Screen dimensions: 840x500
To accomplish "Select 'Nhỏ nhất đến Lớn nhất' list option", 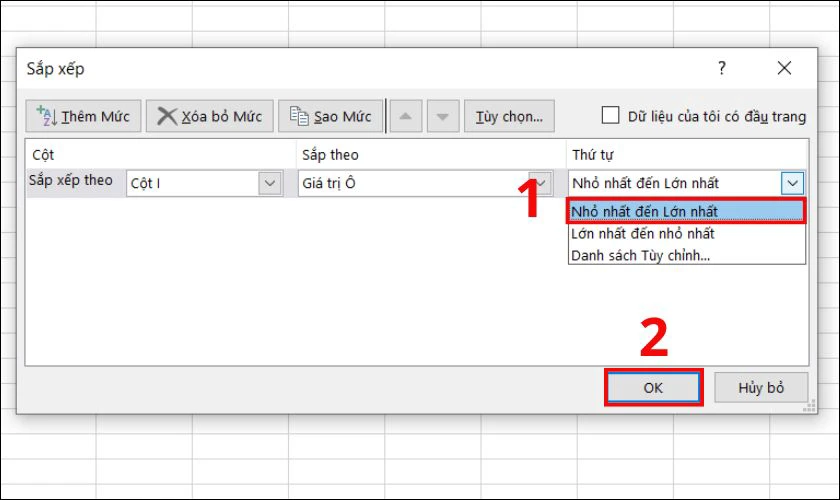I will coord(686,211).
